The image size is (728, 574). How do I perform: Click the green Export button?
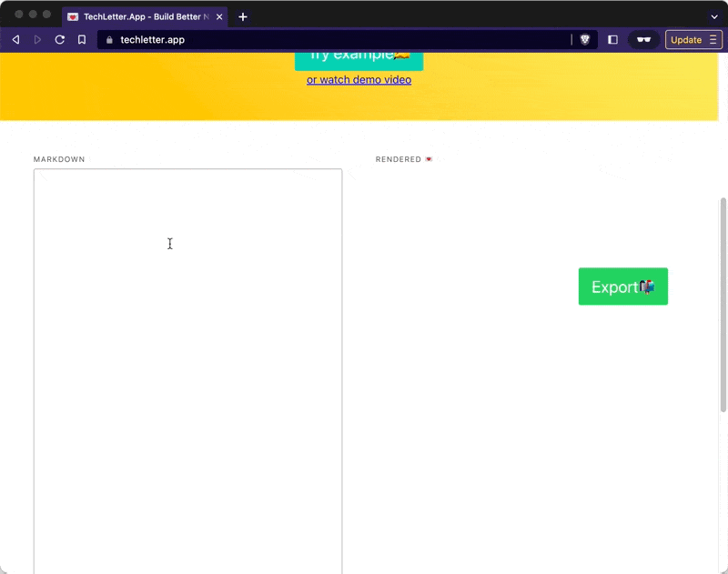pyautogui.click(x=623, y=287)
